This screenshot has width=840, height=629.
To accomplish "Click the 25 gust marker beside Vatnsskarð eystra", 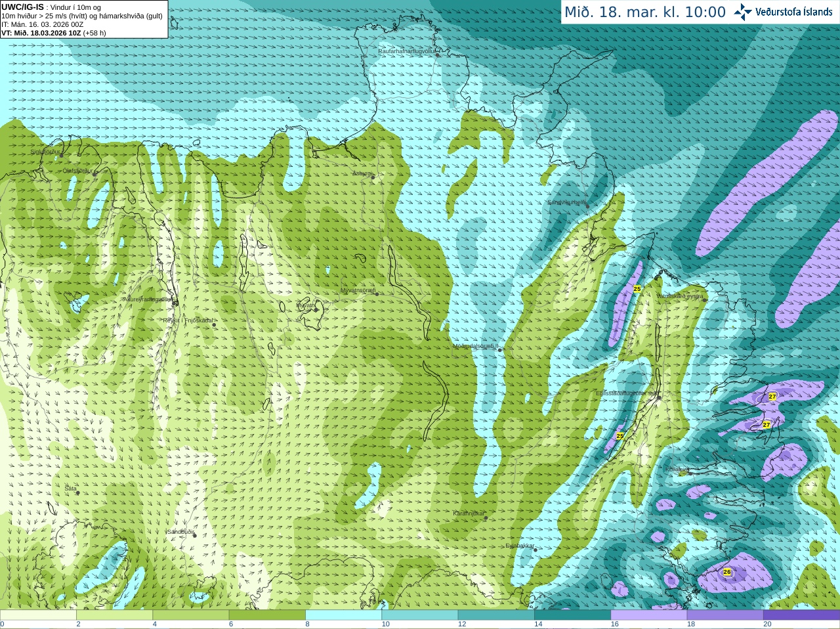I will pyautogui.click(x=637, y=288).
